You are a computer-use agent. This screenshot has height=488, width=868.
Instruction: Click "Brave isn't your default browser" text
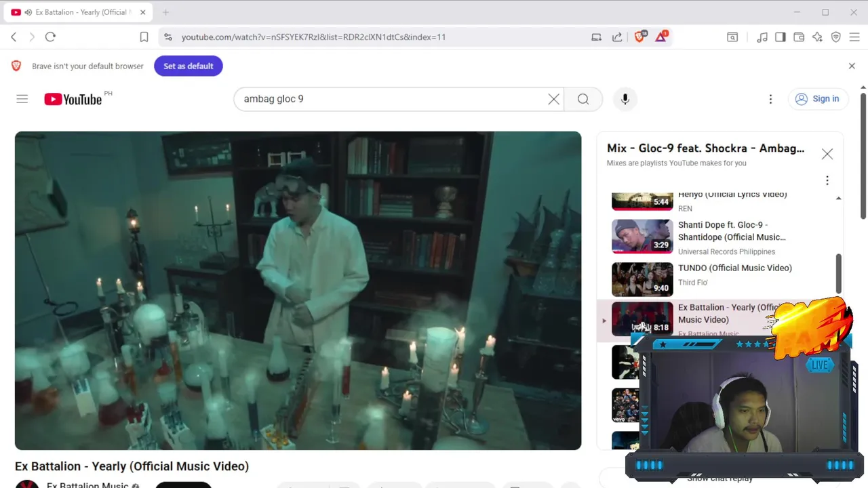click(87, 66)
